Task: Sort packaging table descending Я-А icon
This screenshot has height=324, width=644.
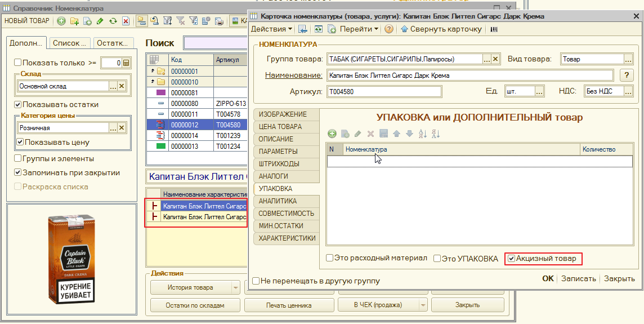Action: click(436, 134)
